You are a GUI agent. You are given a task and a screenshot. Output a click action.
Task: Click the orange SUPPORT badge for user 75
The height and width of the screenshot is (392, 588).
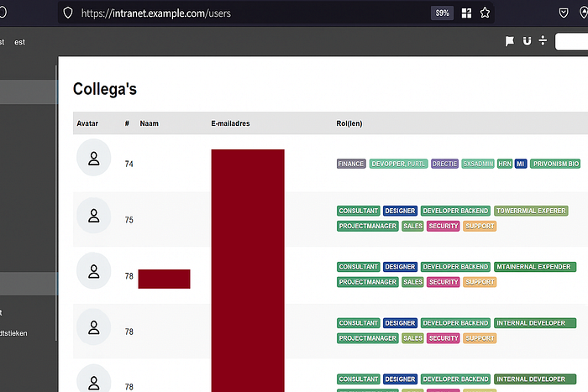click(x=480, y=226)
